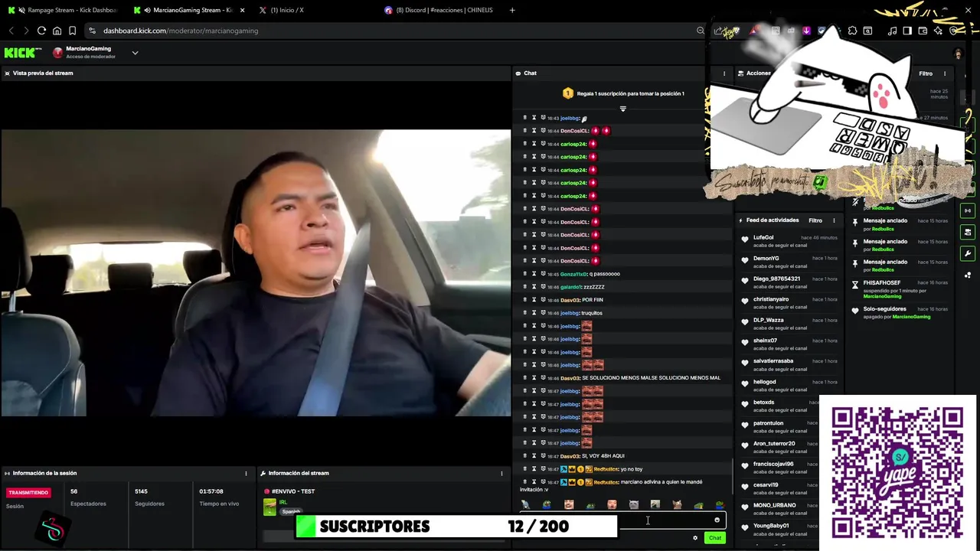Open Filtro in Feed de actividades
Image resolution: width=980 pixels, height=551 pixels.
click(x=815, y=220)
